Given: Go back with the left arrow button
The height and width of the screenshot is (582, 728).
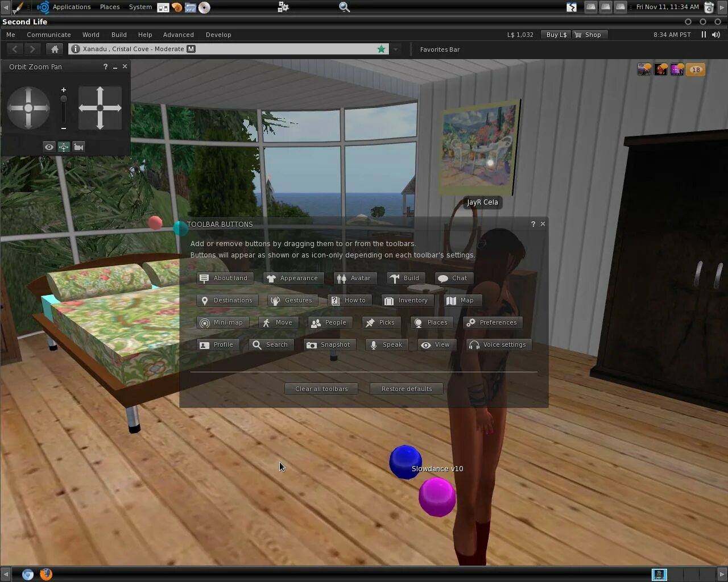Looking at the screenshot, I should (15, 49).
